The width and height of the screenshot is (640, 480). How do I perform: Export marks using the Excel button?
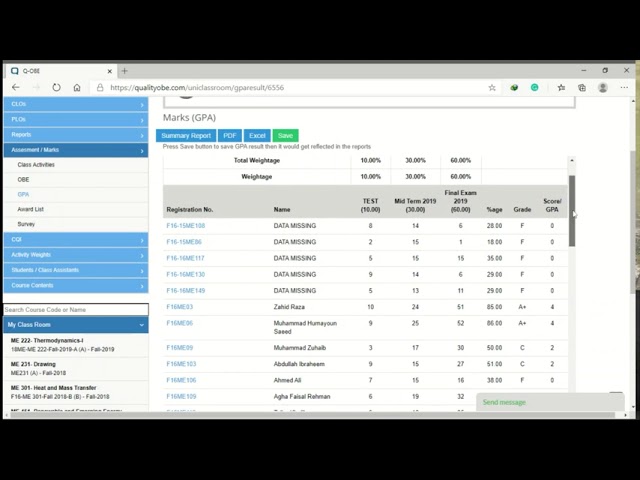(x=257, y=136)
